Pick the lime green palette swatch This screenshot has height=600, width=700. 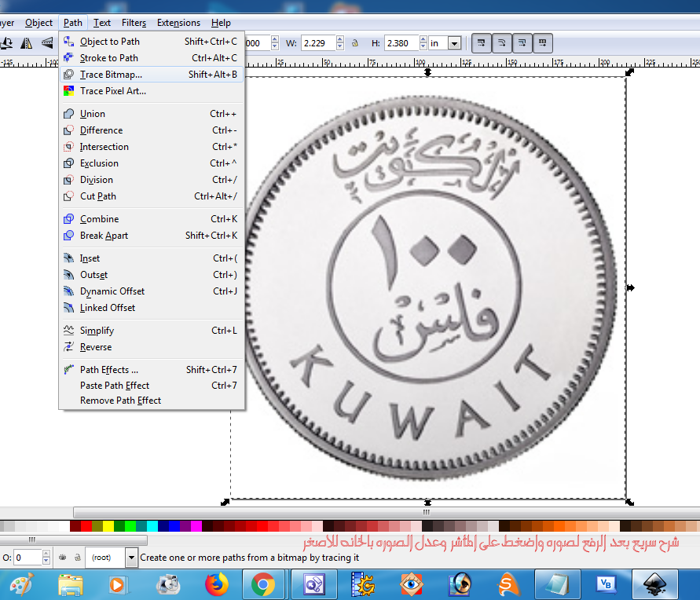pos(130,526)
